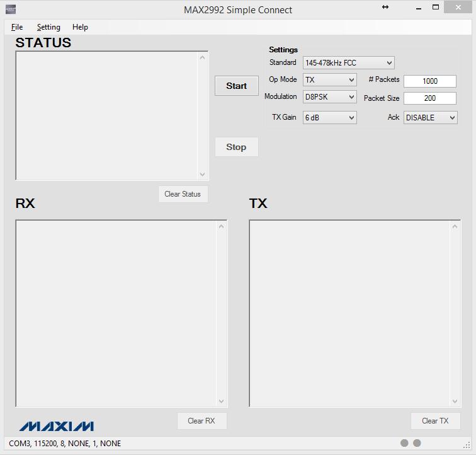Screen dimensions: 476x455
Task: Open the Standard dropdown showing 145-478kHz FCC
Action: 349,63
